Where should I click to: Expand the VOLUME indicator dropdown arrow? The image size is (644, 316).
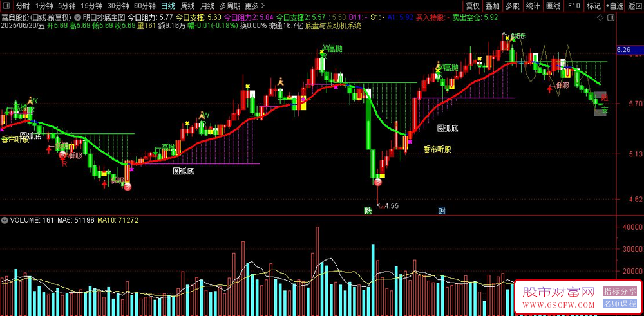[x=5, y=220]
